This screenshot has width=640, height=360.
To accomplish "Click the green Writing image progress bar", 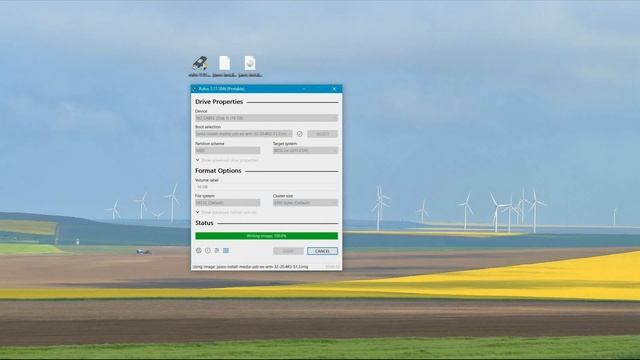I will point(267,236).
